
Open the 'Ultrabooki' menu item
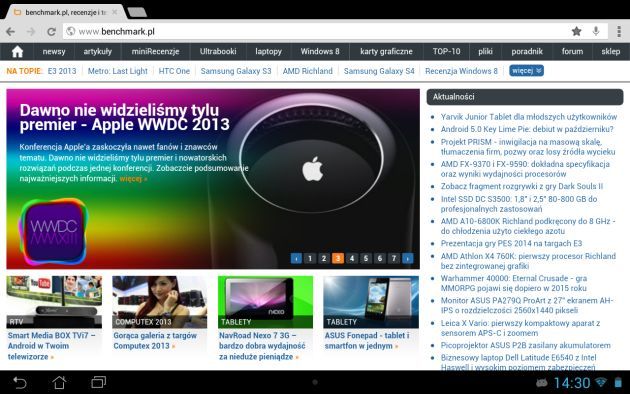point(218,51)
